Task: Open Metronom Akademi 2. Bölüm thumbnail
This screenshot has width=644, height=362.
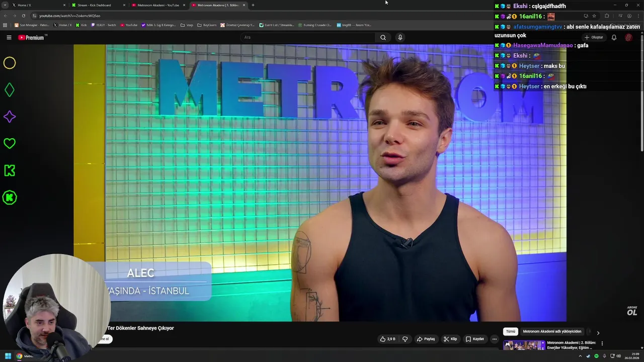Action: click(524, 345)
